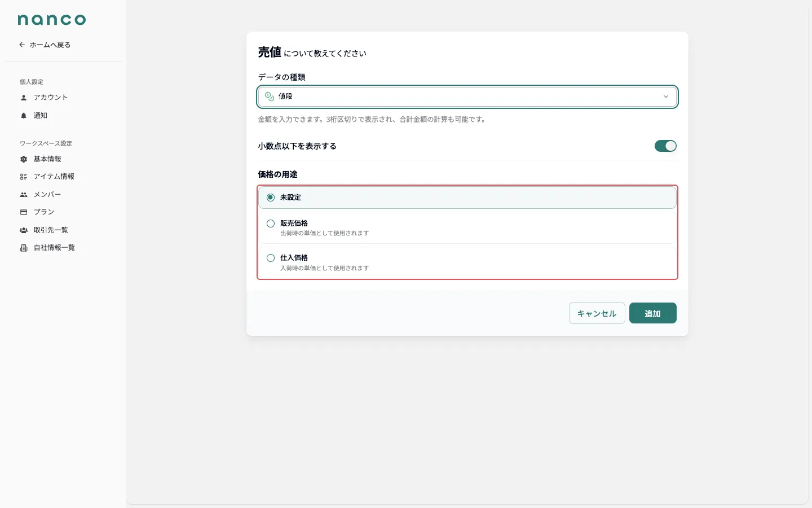Click the データの種類 label

281,77
